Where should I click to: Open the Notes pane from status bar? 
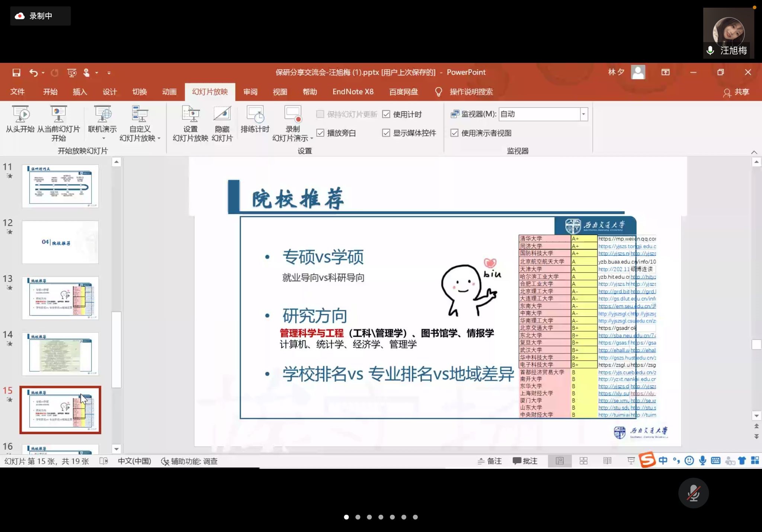[490, 461]
